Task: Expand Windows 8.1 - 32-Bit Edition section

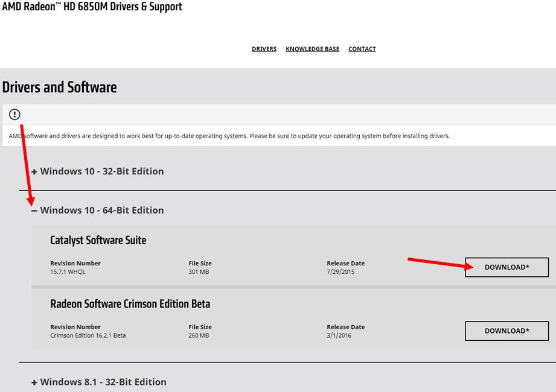Action: [x=99, y=382]
